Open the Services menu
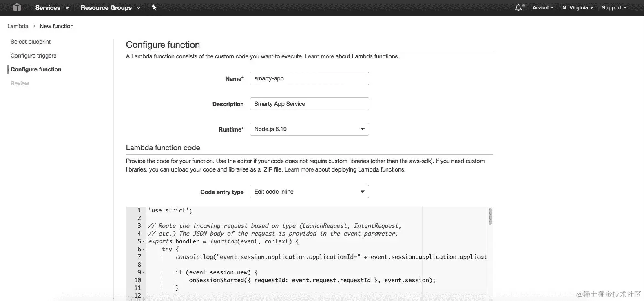 tap(52, 7)
